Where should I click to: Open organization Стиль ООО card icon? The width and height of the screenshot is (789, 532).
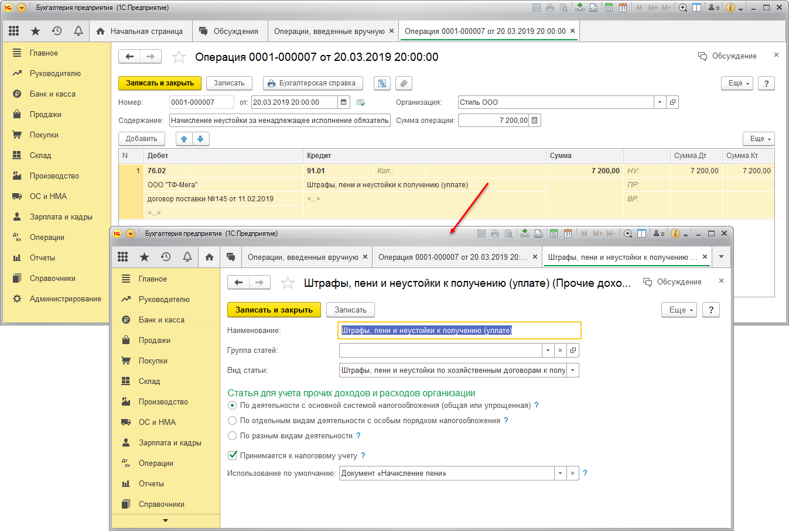(x=672, y=102)
